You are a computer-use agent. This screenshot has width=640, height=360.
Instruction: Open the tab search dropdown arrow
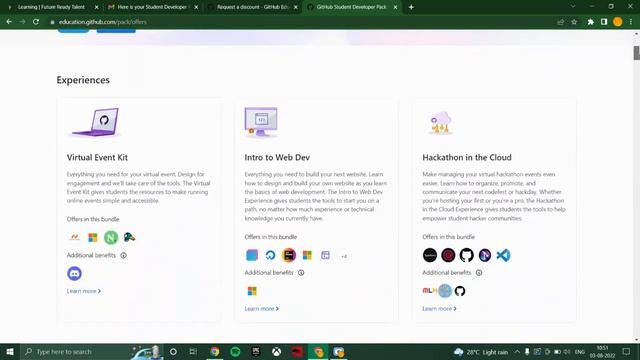[573, 7]
